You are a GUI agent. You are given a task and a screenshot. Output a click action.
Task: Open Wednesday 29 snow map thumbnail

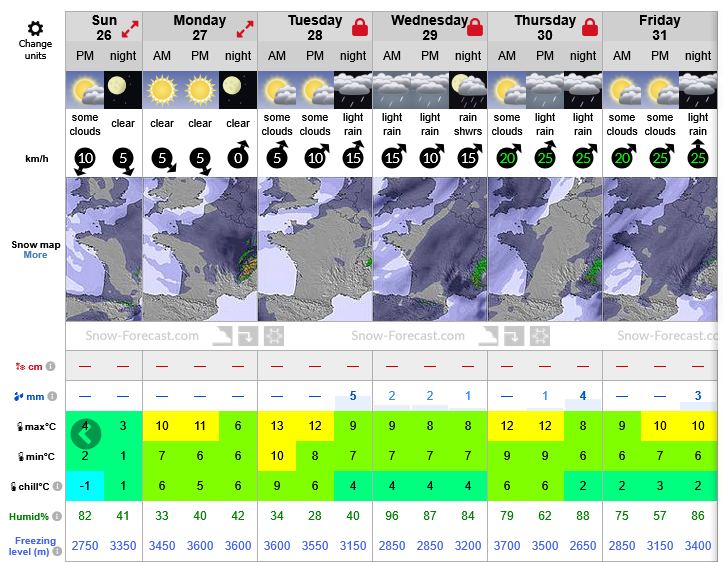430,249
